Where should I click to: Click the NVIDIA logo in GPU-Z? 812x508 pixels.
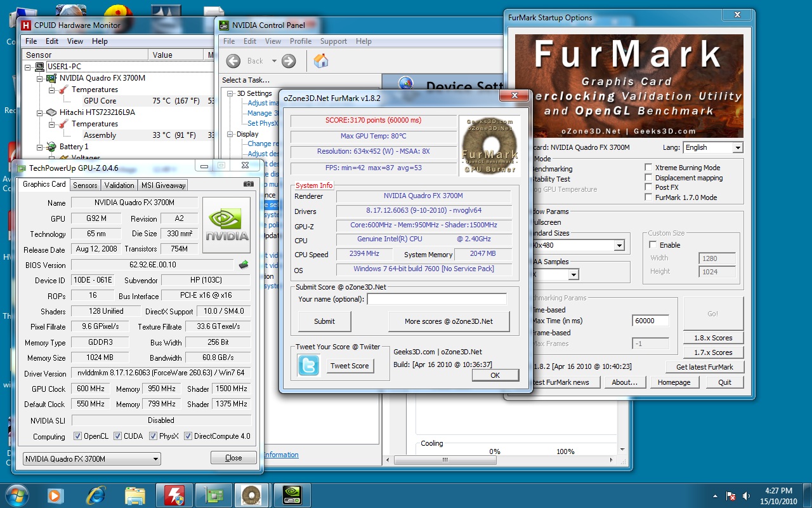[x=226, y=225]
